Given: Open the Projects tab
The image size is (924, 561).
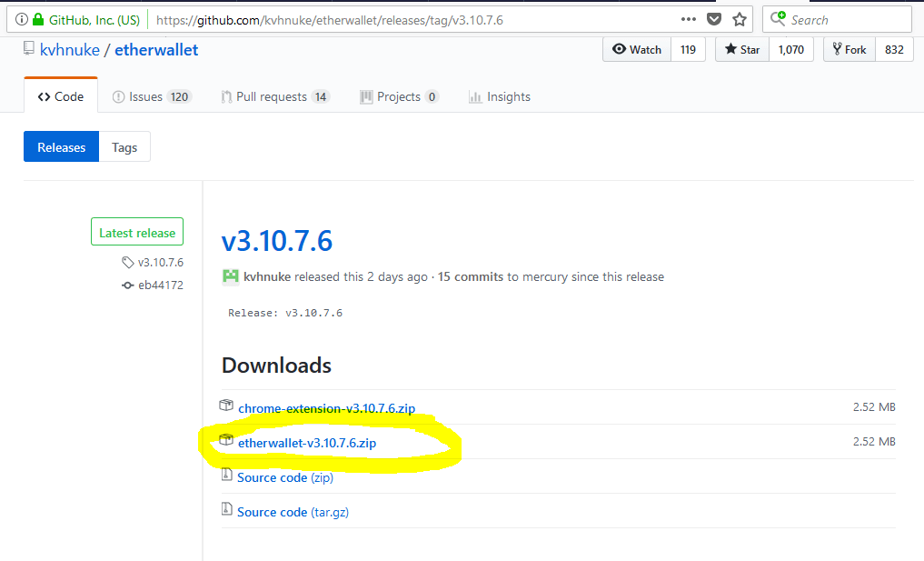Looking at the screenshot, I should [x=399, y=96].
